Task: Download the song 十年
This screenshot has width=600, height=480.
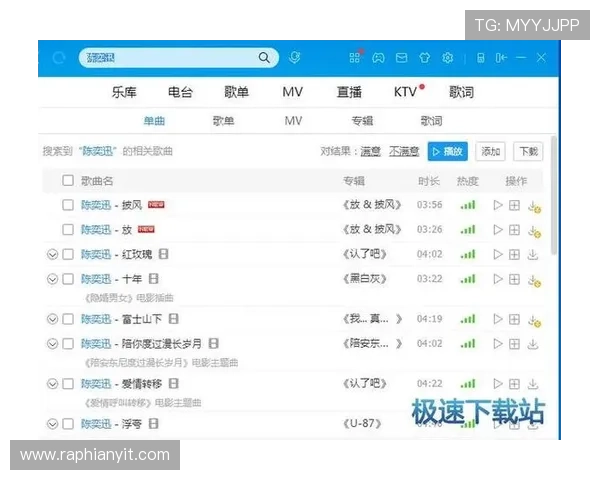Action: pyautogui.click(x=534, y=280)
